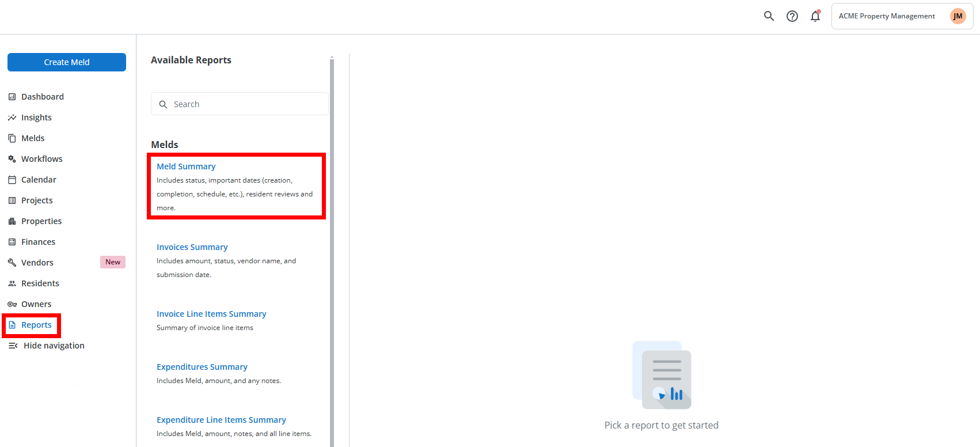Open the Invoices Summary report
Image resolution: width=980 pixels, height=447 pixels.
192,247
